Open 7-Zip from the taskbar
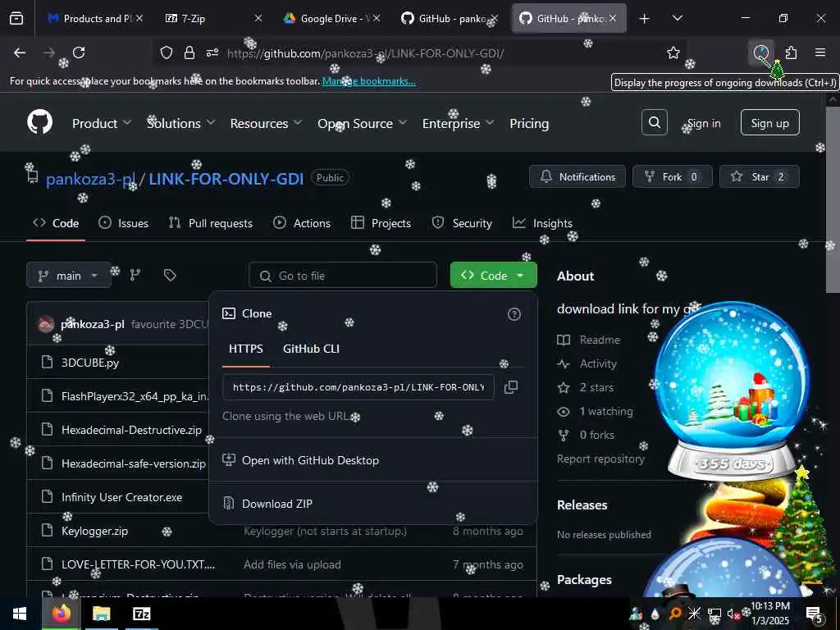The height and width of the screenshot is (630, 840). tap(142, 614)
